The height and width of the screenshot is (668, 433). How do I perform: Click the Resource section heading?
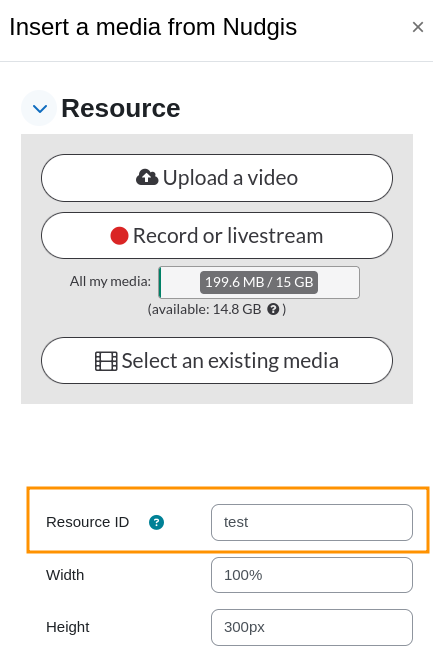(x=121, y=108)
